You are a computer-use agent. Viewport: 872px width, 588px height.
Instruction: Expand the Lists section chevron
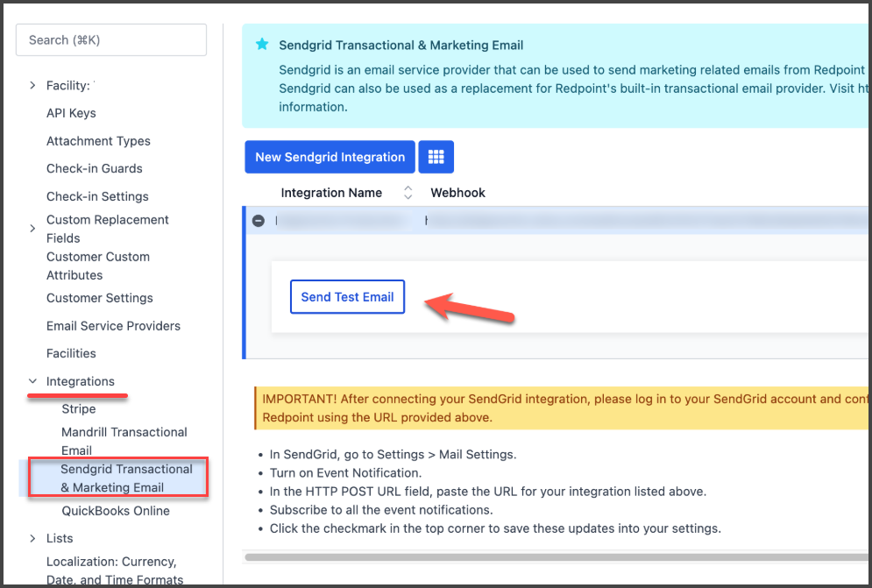click(32, 539)
